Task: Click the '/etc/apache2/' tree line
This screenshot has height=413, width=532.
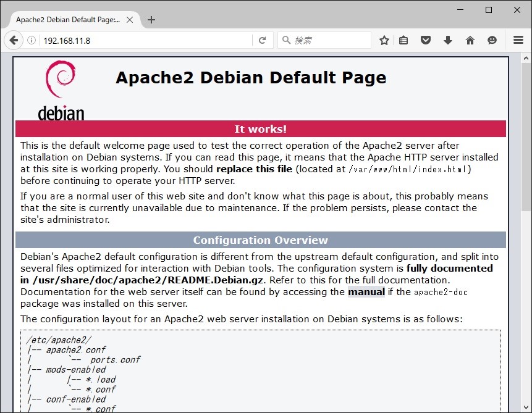Action: click(x=59, y=340)
